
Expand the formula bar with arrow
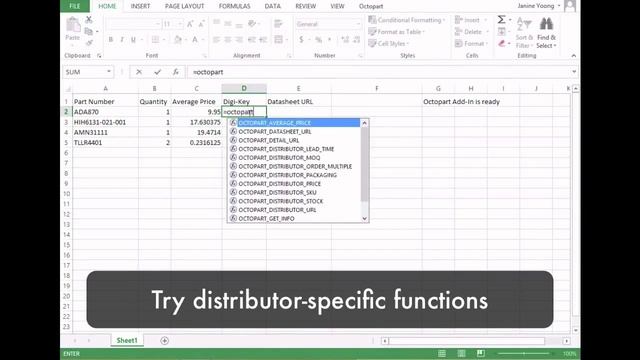tap(574, 72)
